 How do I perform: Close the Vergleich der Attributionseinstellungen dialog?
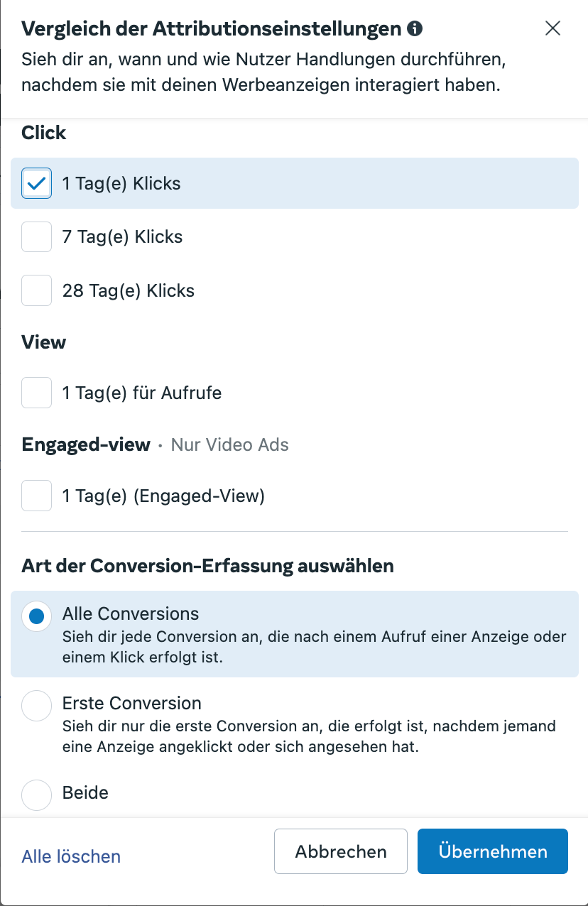point(552,28)
